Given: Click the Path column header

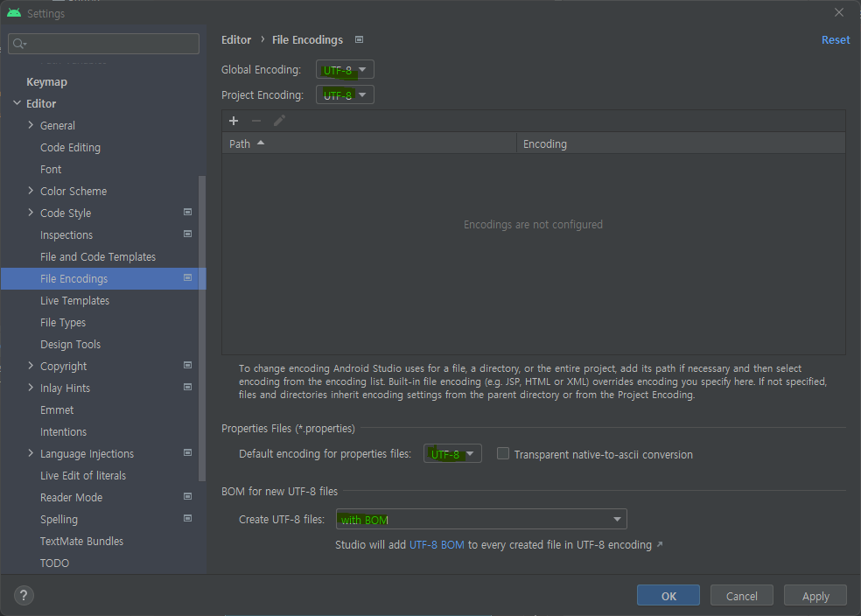Looking at the screenshot, I should click(369, 143).
